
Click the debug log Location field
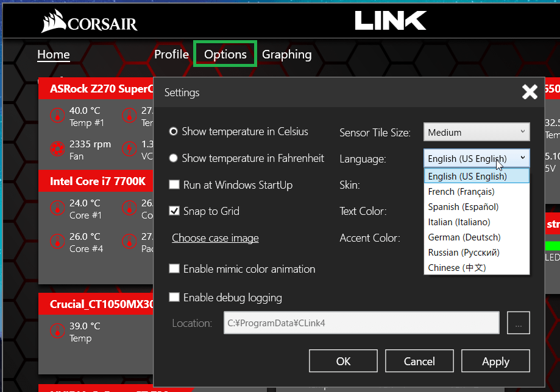click(361, 323)
